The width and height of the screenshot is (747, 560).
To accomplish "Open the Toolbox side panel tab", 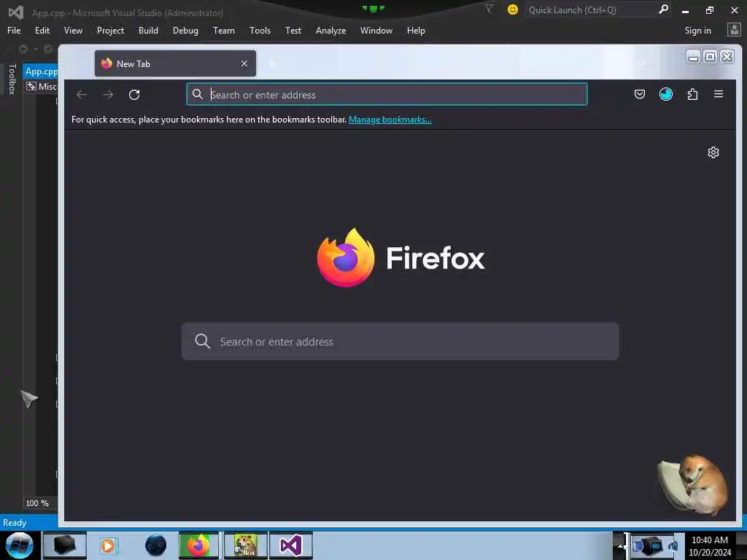I will pyautogui.click(x=12, y=79).
